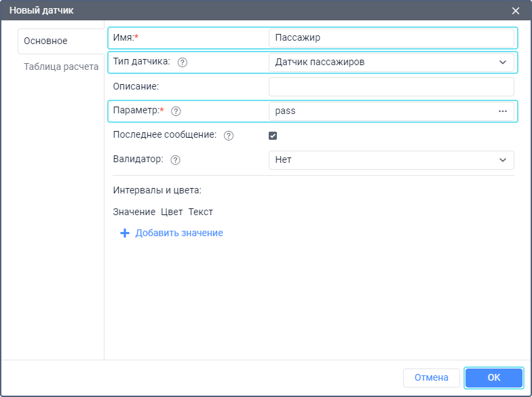Expand the Валидатор dropdown

pos(391,160)
